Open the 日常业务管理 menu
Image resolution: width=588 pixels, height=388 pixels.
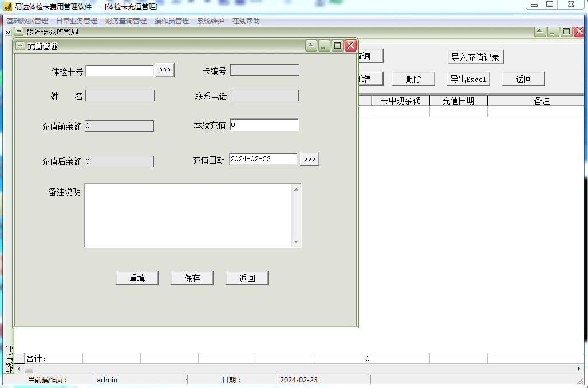tap(77, 21)
